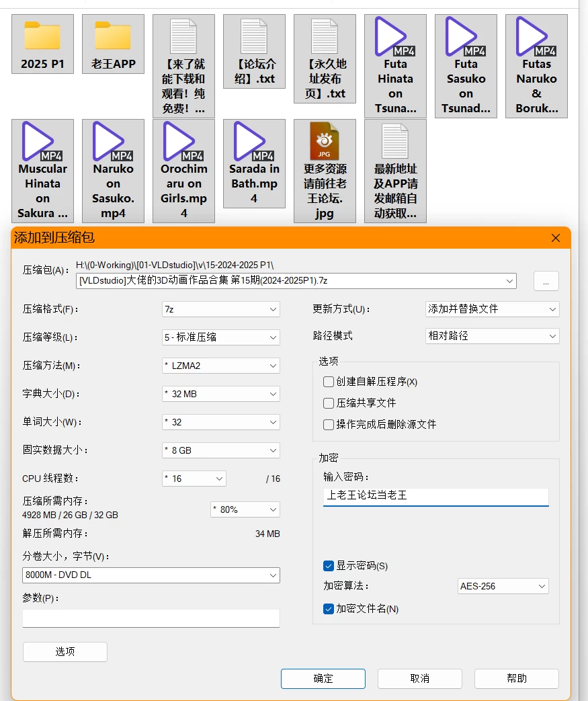Screen dimensions: 588x701
Task: Select the Futa Sasuko on Tsunad MP4 file
Action: (466, 66)
